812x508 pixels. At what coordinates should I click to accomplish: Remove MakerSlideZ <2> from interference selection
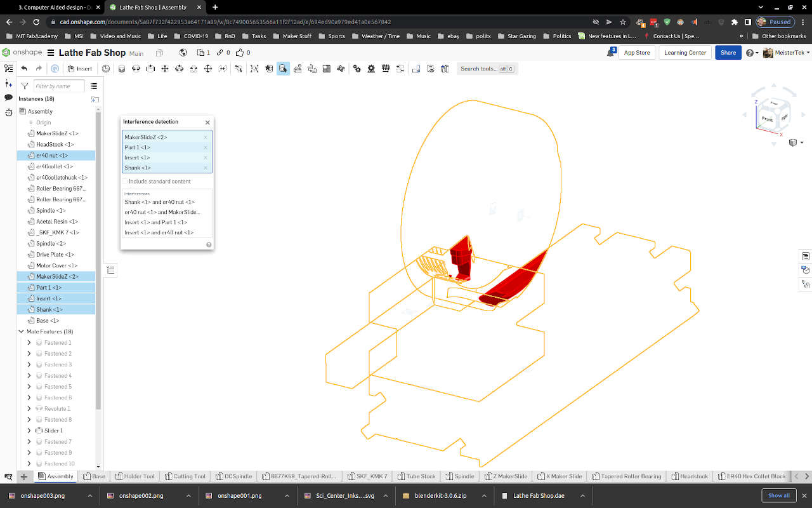206,137
